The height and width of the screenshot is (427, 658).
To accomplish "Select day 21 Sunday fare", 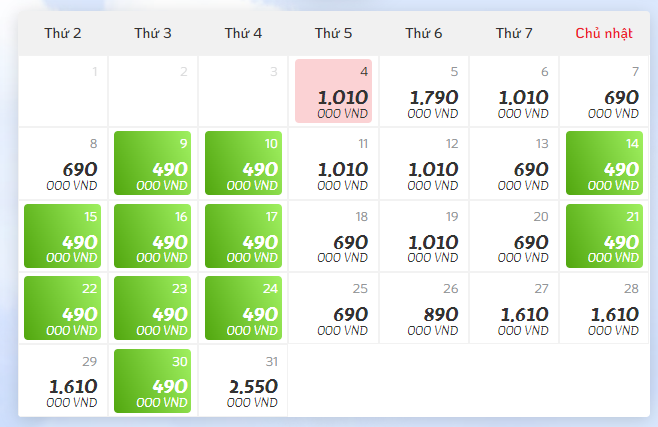I will [604, 235].
